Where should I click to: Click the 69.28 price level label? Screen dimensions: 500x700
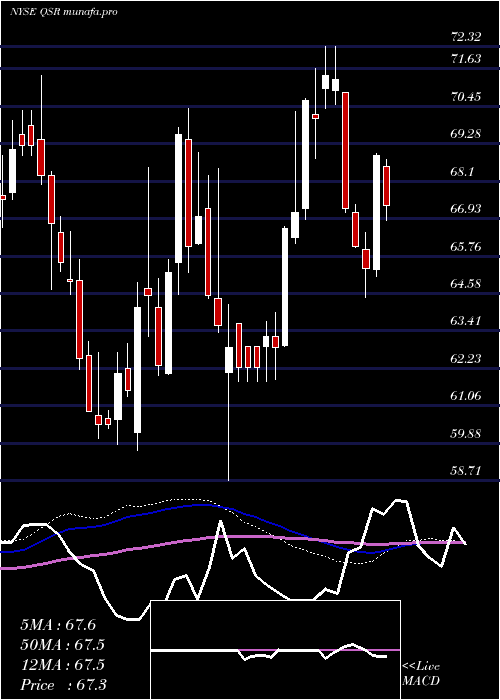466,133
